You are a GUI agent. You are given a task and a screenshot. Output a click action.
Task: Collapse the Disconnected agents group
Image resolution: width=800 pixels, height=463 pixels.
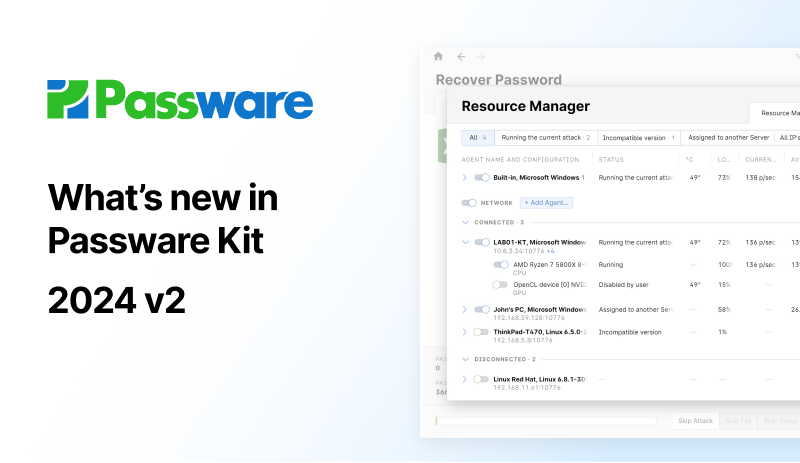point(465,359)
